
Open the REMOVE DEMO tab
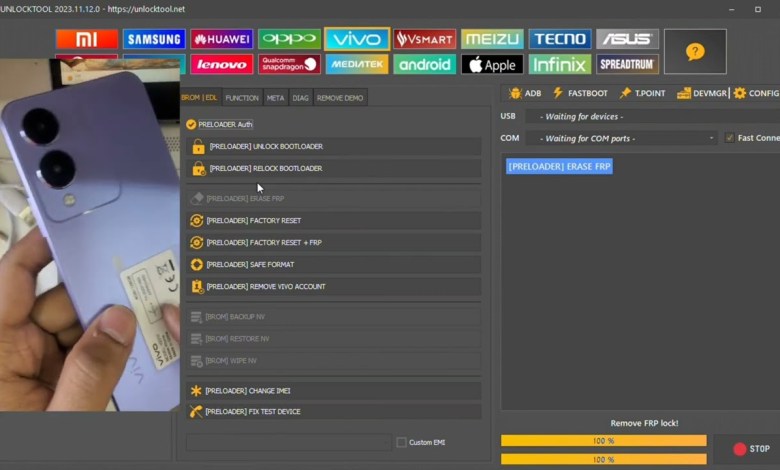pos(340,98)
